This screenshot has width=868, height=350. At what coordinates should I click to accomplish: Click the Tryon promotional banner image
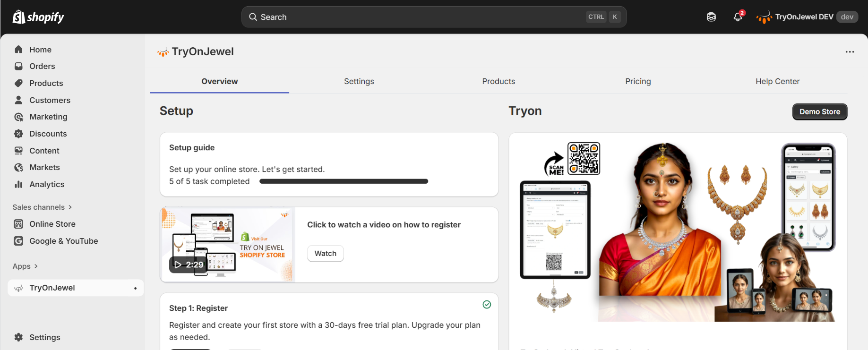click(x=678, y=231)
